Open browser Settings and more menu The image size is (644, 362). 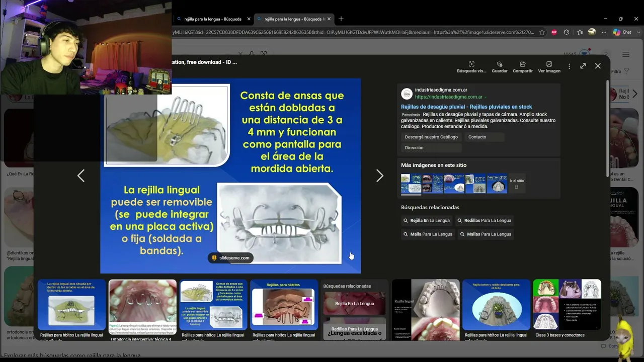(604, 32)
